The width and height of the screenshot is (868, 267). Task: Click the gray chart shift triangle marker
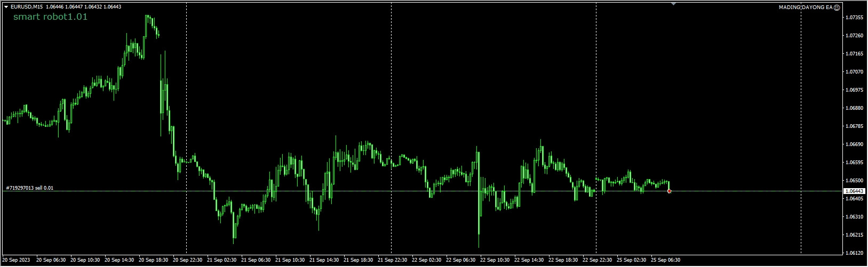point(673,4)
